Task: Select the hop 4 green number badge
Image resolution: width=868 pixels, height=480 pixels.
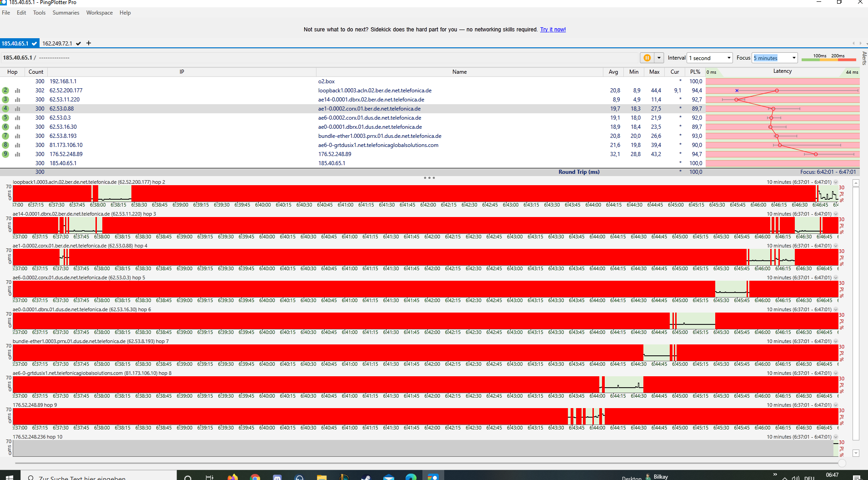Action: (x=5, y=109)
